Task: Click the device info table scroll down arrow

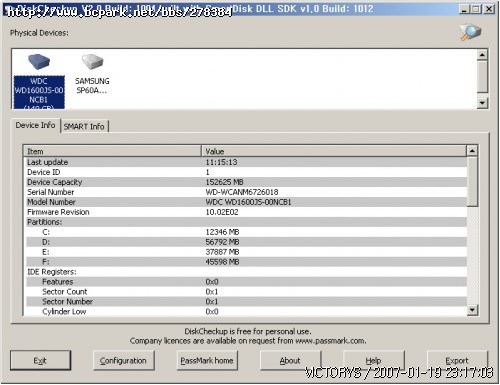Action: click(472, 310)
